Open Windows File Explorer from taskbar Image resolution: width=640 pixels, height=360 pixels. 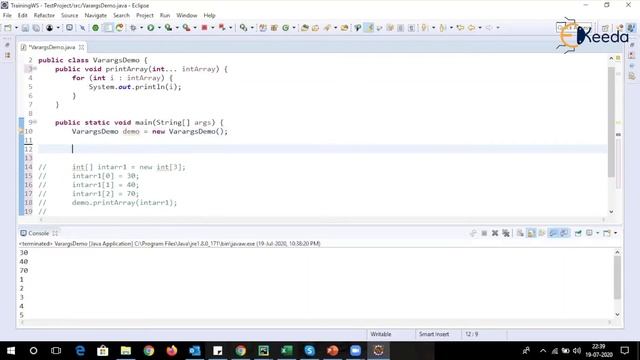[126, 350]
